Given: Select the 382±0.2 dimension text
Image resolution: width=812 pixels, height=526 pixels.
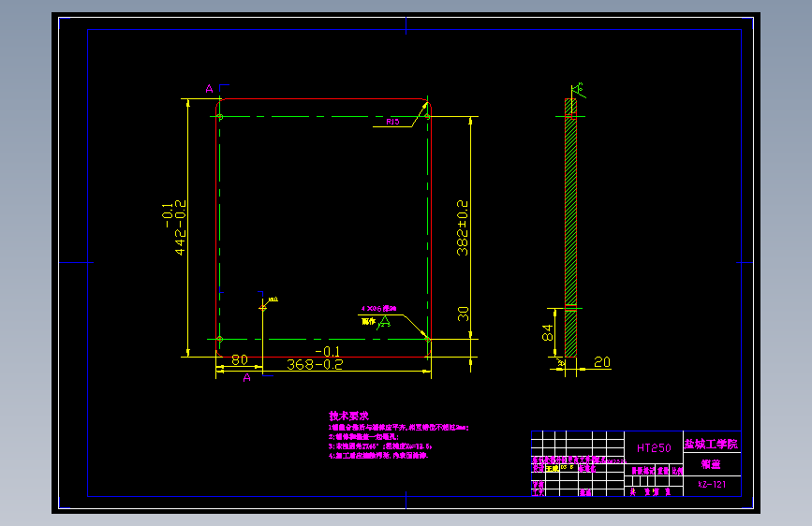Looking at the screenshot, I should pos(463,227).
